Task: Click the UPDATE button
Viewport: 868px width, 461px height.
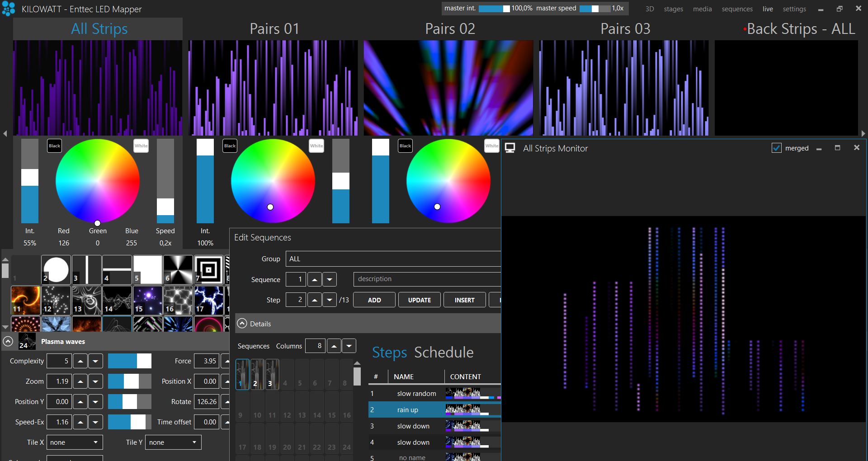Action: click(419, 300)
